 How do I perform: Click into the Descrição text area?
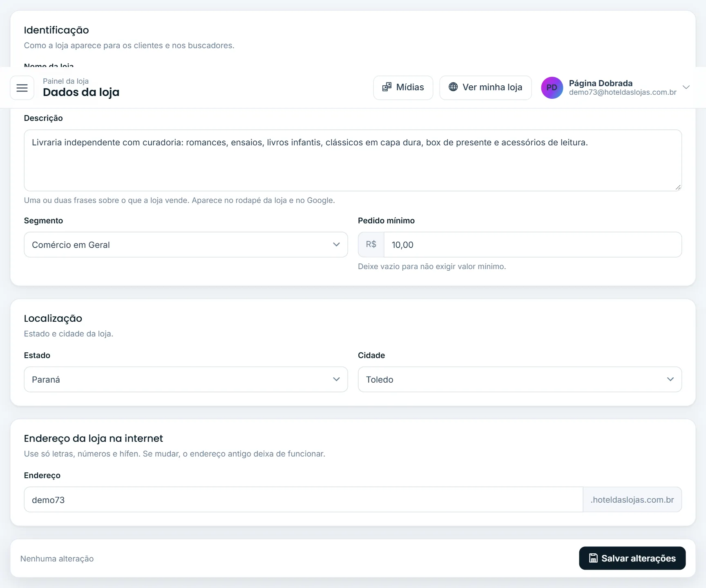tap(353, 160)
